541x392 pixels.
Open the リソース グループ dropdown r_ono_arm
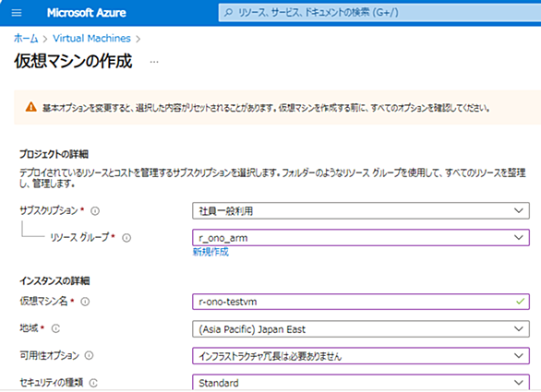click(361, 238)
